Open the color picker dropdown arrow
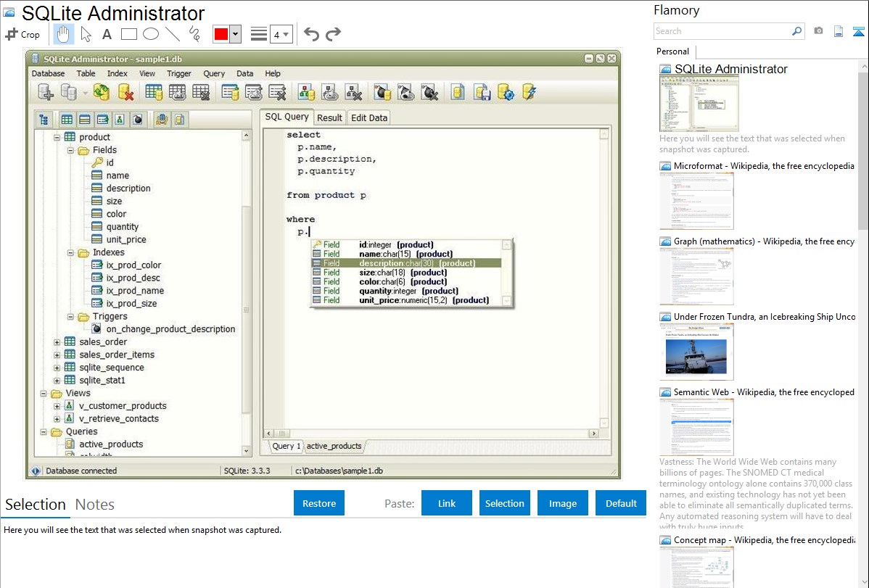 pyautogui.click(x=235, y=34)
